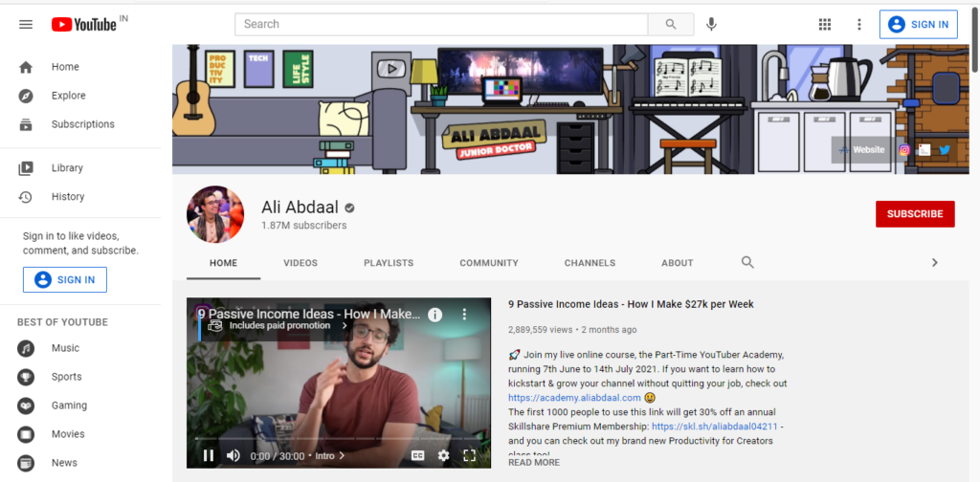Open the skl.sh/aliabdaal04211 link

[714, 427]
